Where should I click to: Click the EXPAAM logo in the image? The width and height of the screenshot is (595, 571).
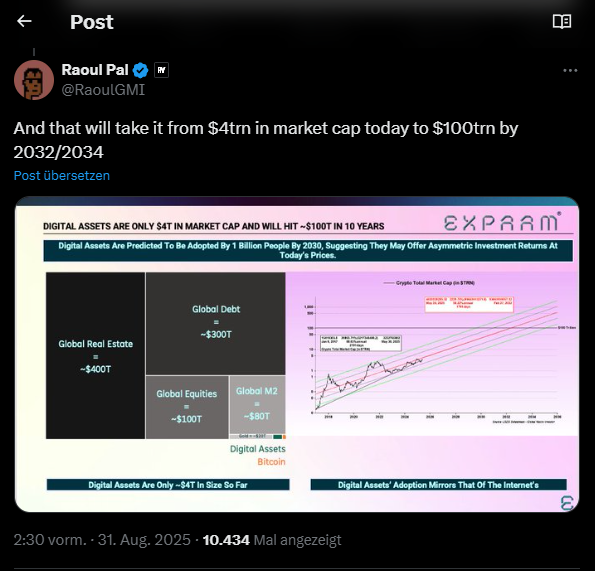tap(502, 222)
